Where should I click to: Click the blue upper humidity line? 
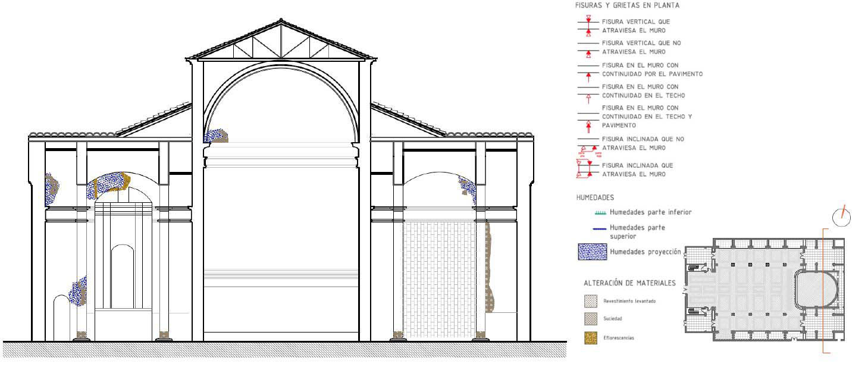[x=600, y=228]
